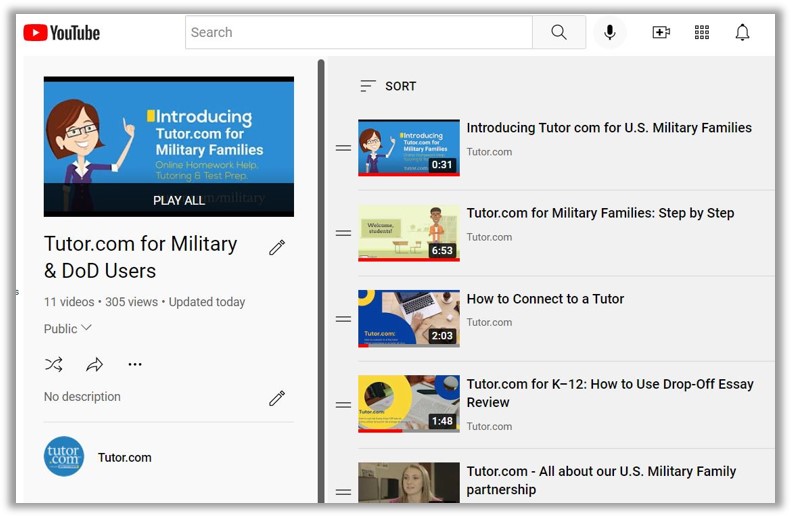Click Tutor.com channel under Step by Step video

[489, 237]
